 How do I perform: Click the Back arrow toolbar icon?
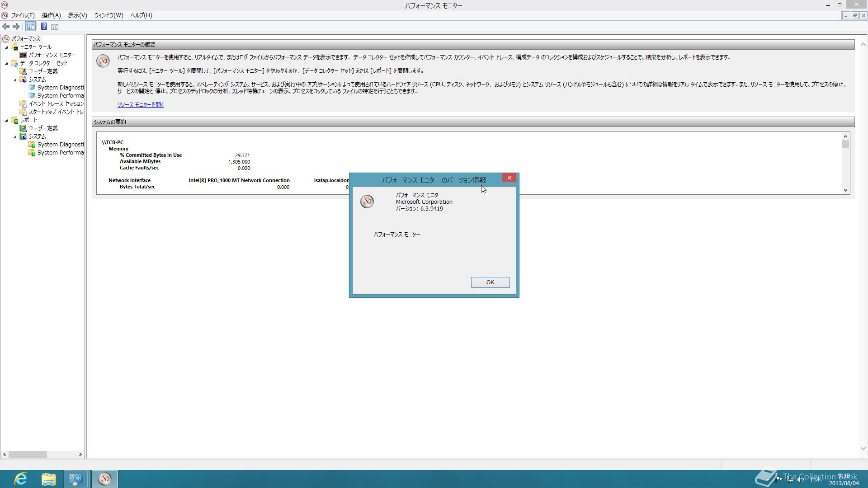click(x=6, y=27)
